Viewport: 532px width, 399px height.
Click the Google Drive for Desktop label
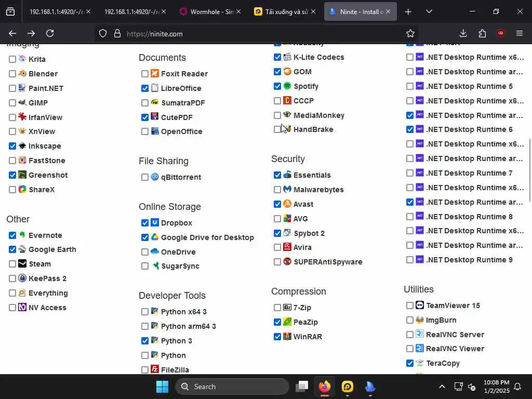(207, 237)
